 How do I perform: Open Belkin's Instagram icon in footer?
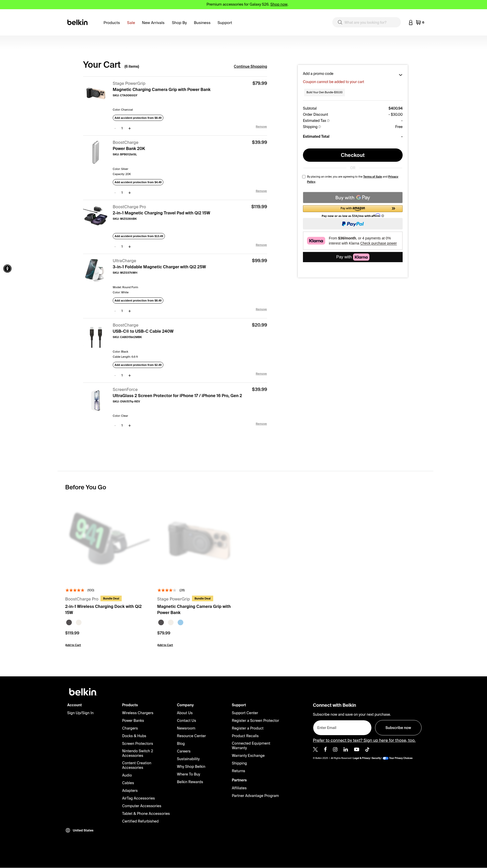point(335,749)
